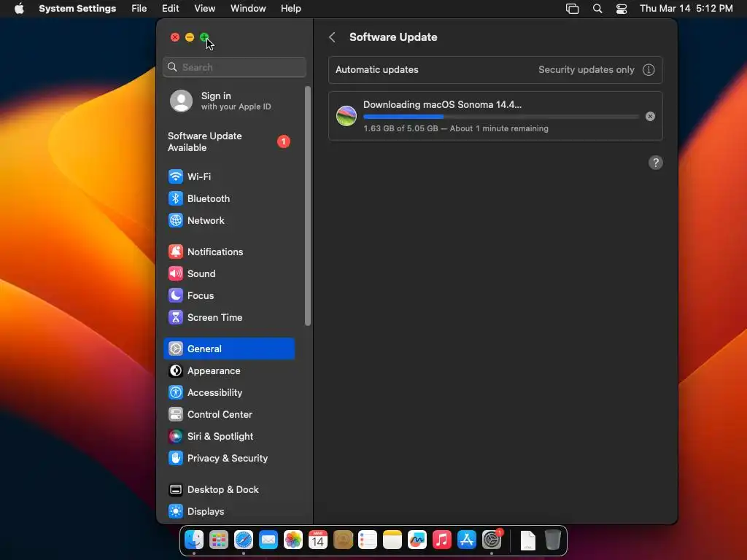Image resolution: width=747 pixels, height=560 pixels.
Task: Open Trash in the Dock
Action: (553, 540)
